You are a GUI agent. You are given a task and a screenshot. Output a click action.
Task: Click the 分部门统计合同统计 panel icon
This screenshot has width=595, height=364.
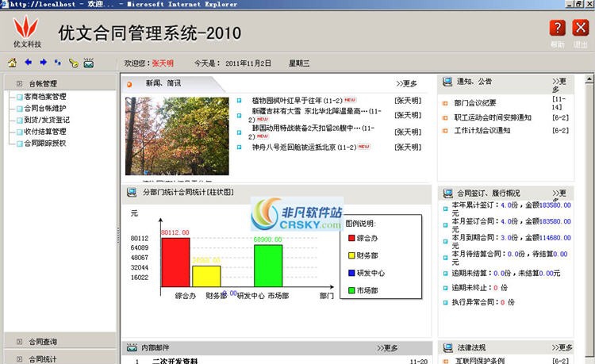[132, 192]
